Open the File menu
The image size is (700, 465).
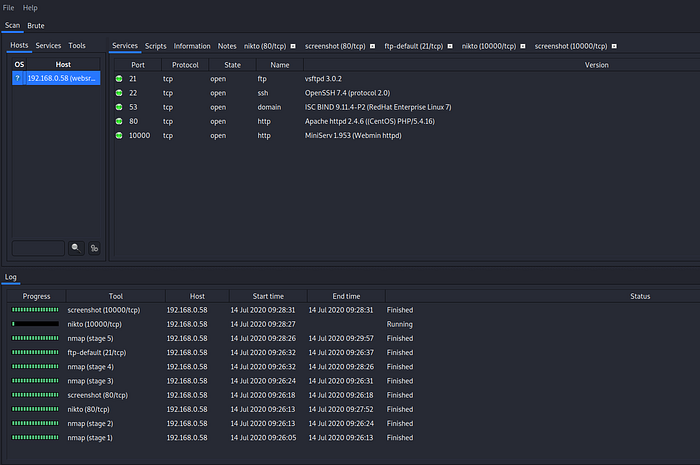coord(9,7)
